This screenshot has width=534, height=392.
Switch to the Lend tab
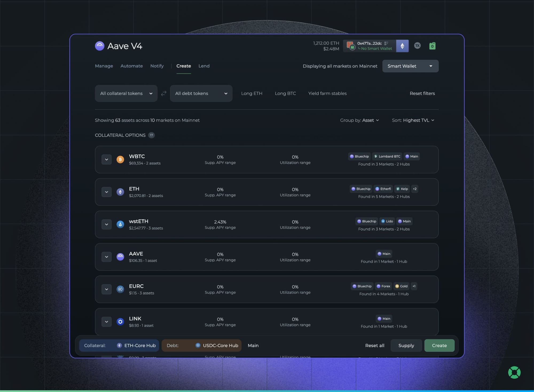(x=204, y=66)
